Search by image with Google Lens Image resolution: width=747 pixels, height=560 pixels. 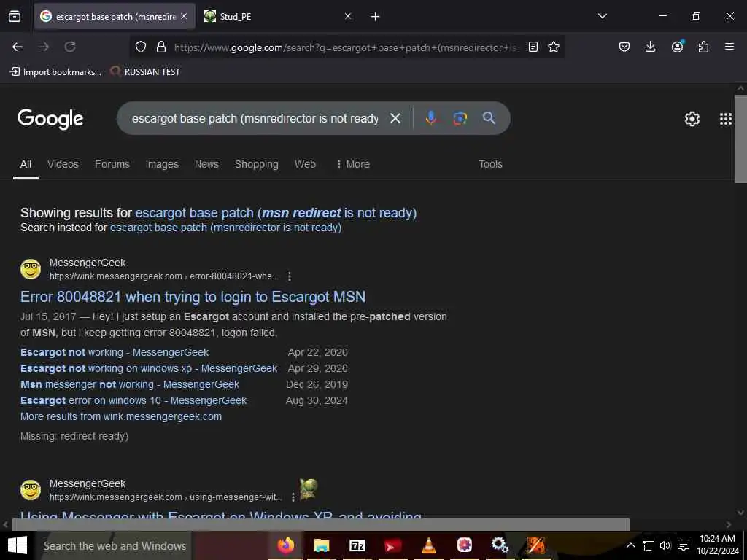pyautogui.click(x=460, y=118)
